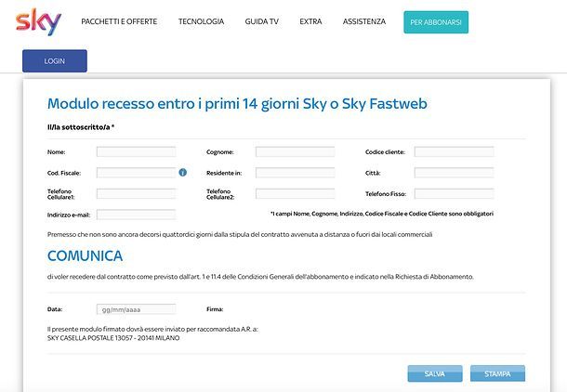Select the Telefono Cellulare1 field

coord(136,194)
